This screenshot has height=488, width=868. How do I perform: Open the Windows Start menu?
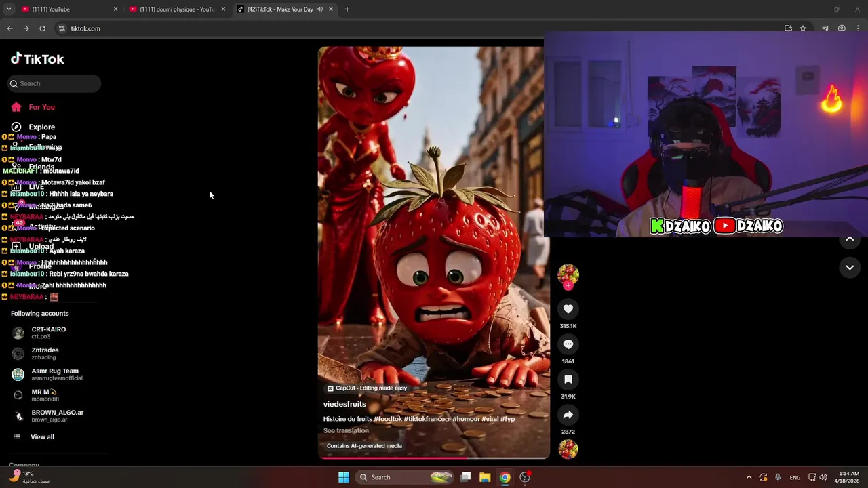[x=344, y=477]
